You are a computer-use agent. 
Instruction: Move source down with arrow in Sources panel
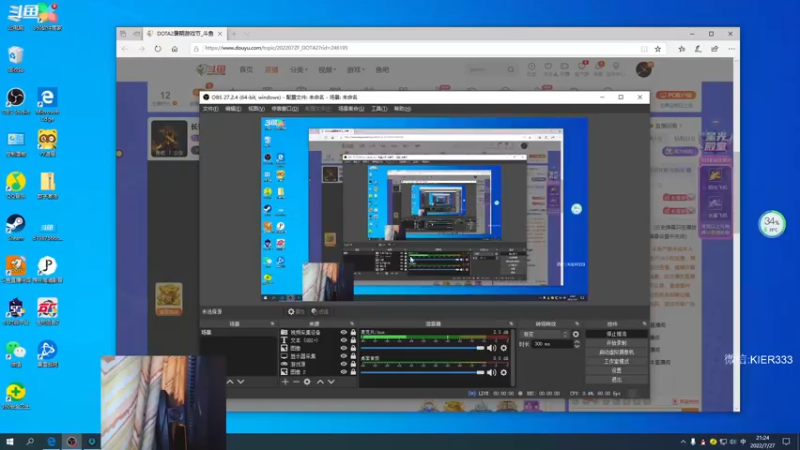[331, 382]
